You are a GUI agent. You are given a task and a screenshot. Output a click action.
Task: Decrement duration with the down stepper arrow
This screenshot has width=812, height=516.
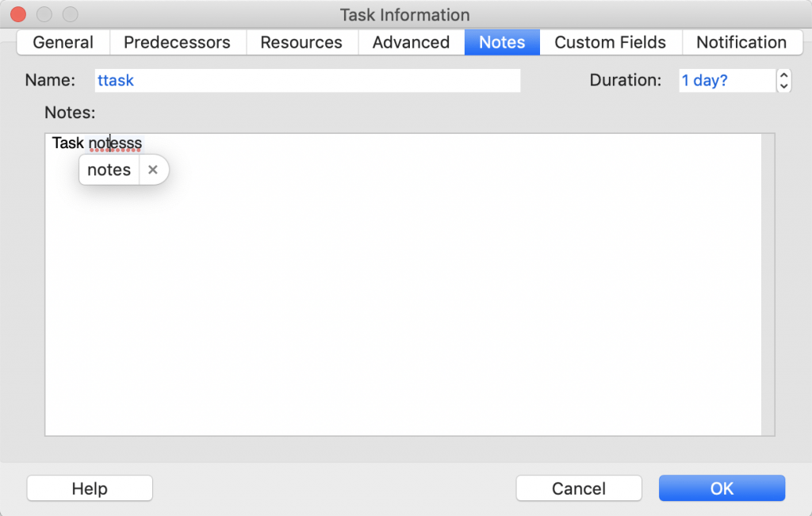click(783, 84)
